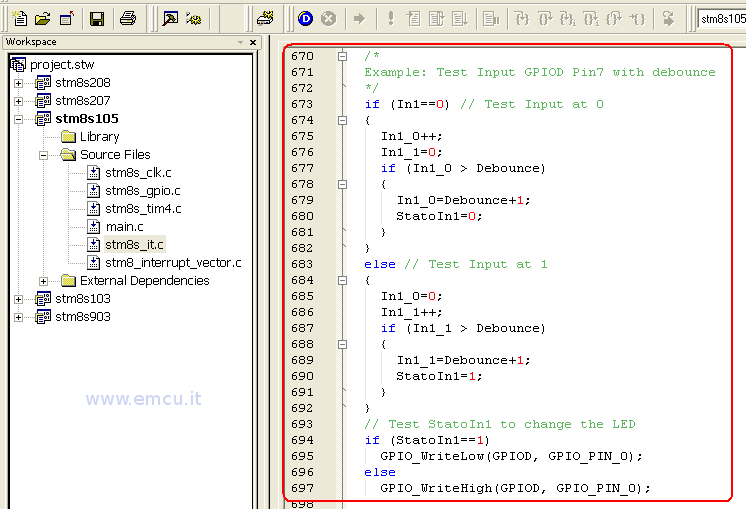
Task: Select stm8s_it.c in the tree
Action: [x=134, y=245]
